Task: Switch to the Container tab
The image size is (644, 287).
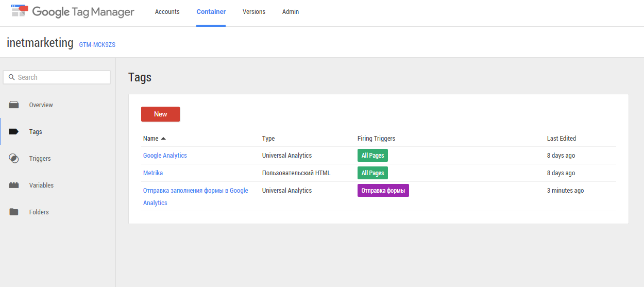Action: (x=211, y=12)
